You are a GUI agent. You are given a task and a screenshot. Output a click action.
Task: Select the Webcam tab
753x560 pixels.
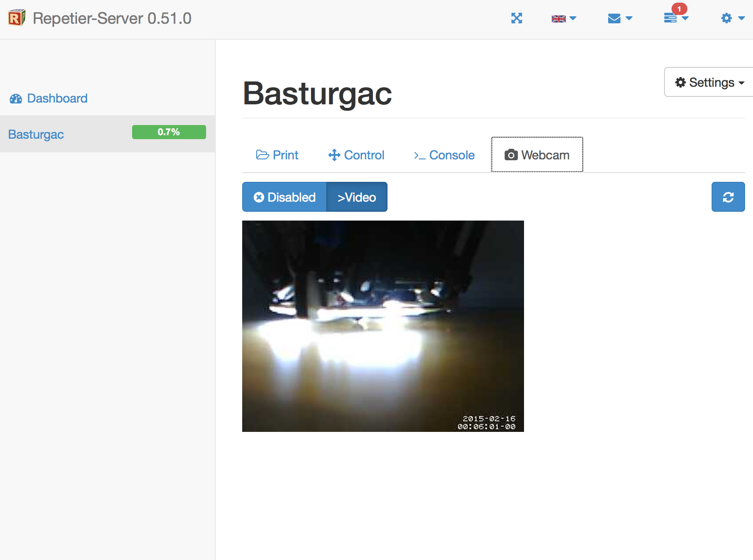537,155
